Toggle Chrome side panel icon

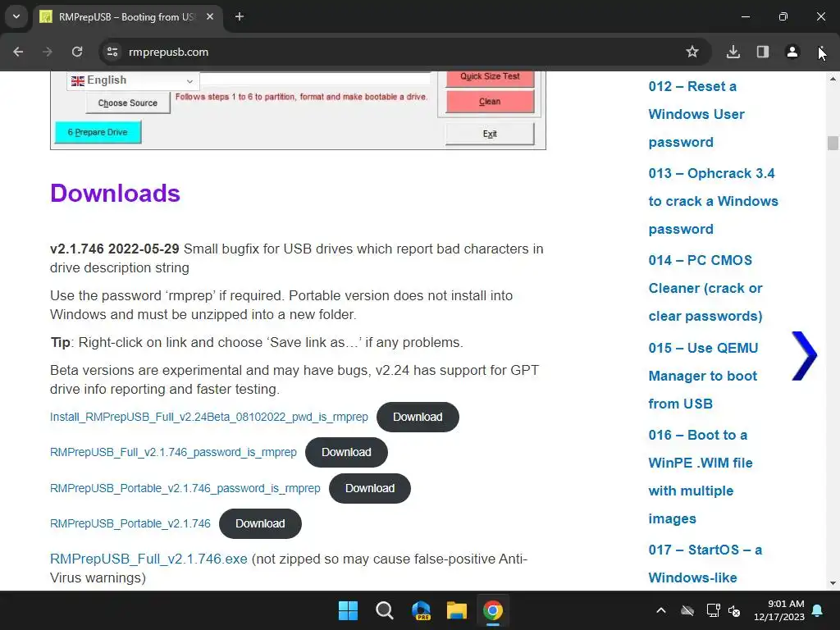pos(762,52)
